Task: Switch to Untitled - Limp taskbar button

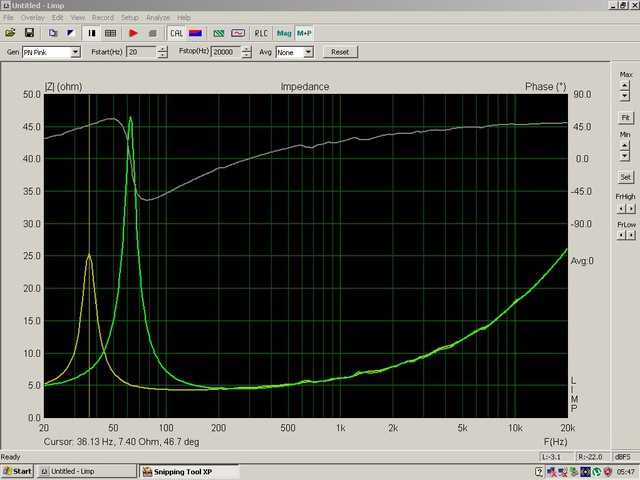Action: coord(87,471)
